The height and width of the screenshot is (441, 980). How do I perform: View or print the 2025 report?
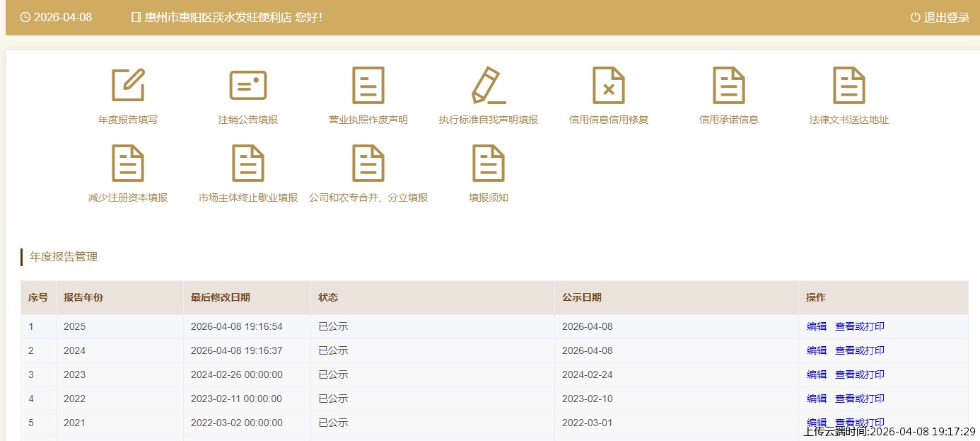click(x=860, y=326)
